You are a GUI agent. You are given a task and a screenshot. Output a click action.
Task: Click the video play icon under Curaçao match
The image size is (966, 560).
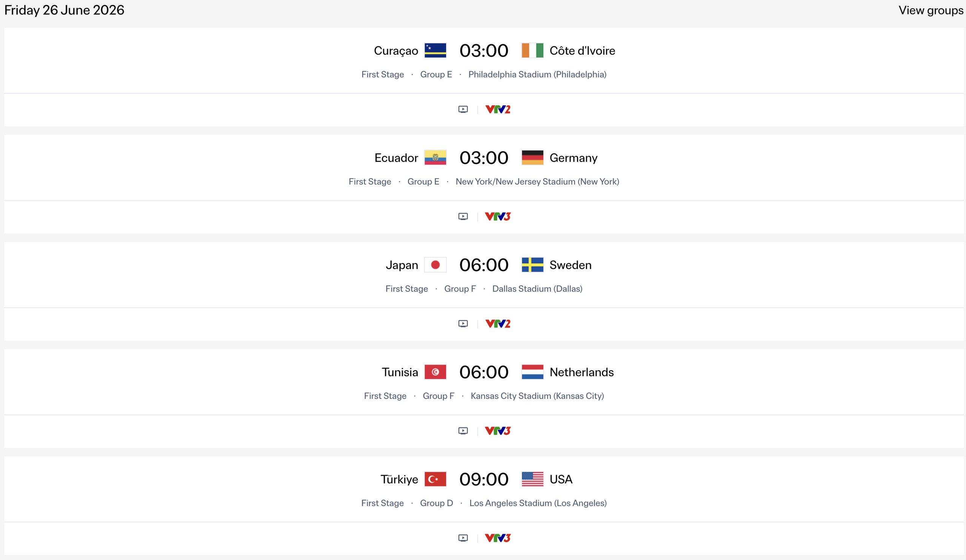click(463, 109)
